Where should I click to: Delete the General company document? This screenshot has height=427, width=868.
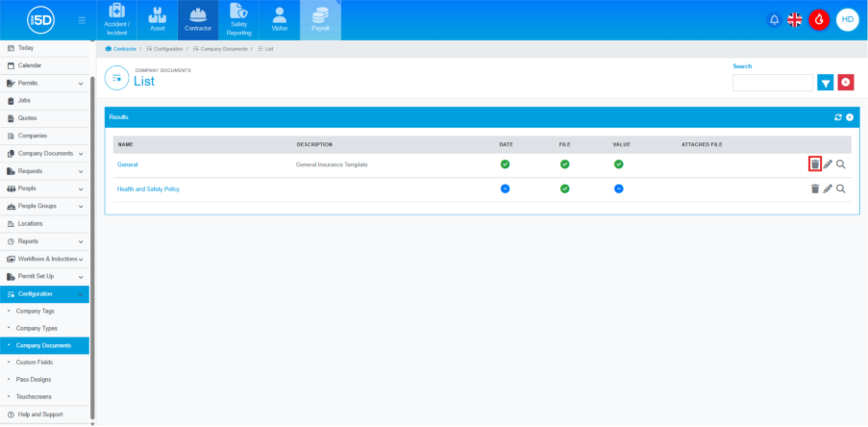(x=814, y=164)
